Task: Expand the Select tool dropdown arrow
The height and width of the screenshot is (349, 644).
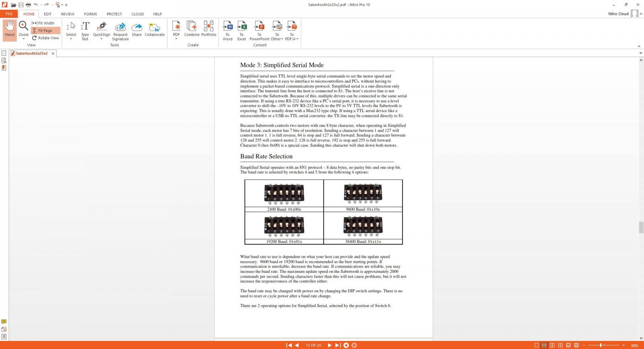Action: (x=71, y=39)
